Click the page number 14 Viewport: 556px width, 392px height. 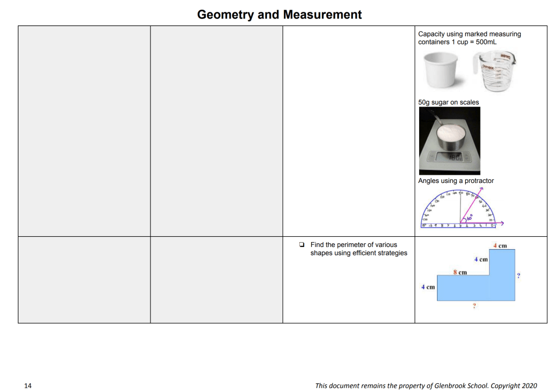28,385
